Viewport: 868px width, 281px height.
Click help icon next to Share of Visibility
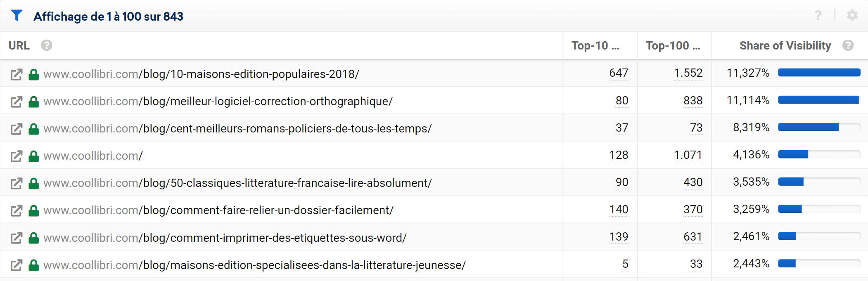click(848, 45)
